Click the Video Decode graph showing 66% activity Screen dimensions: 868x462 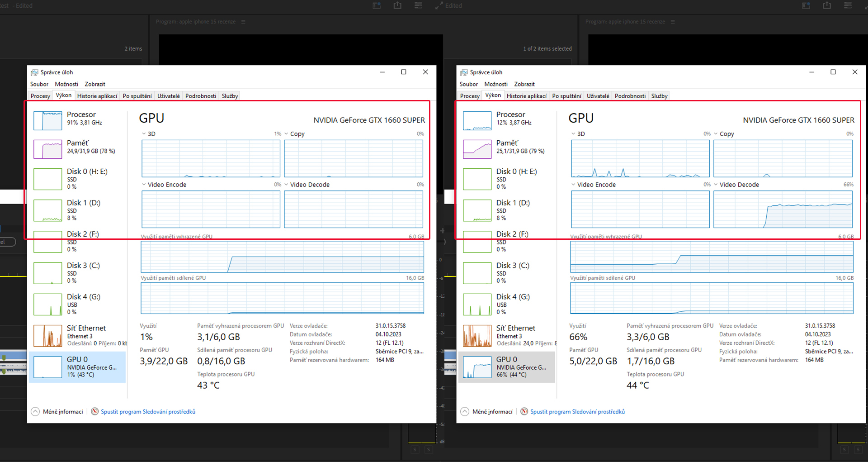coord(783,209)
